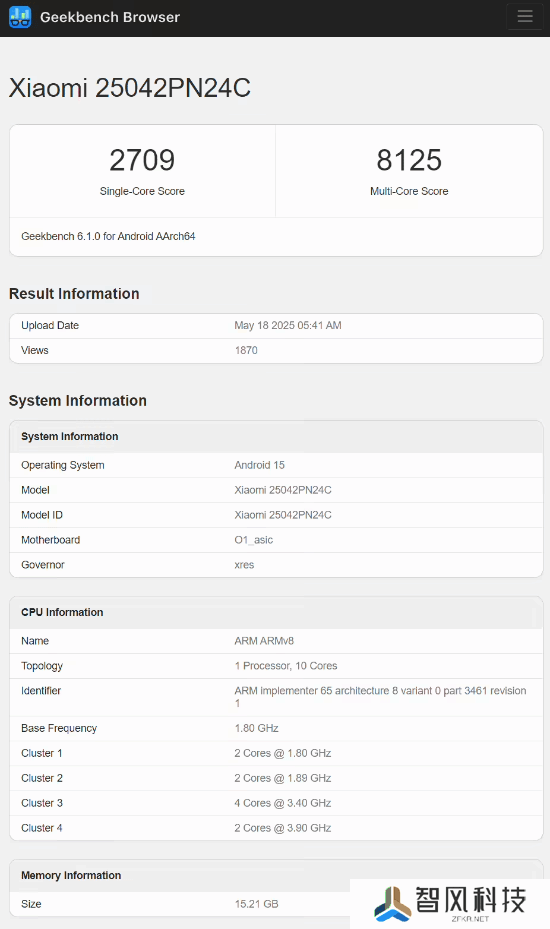The height and width of the screenshot is (929, 550).
Task: Click the Geekbench logo icon
Action: [20, 17]
